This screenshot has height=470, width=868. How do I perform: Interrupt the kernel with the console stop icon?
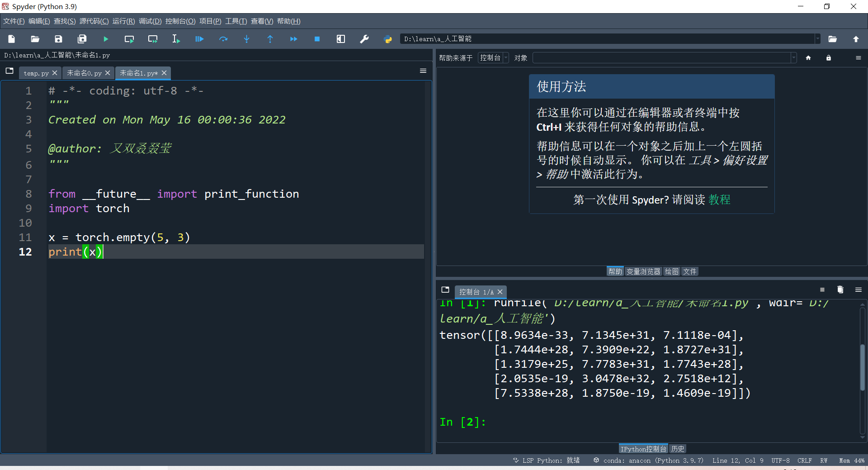coord(822,290)
